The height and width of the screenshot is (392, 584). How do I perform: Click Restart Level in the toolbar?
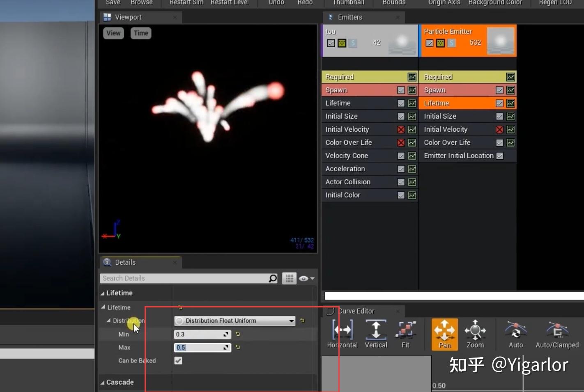coord(230,2)
